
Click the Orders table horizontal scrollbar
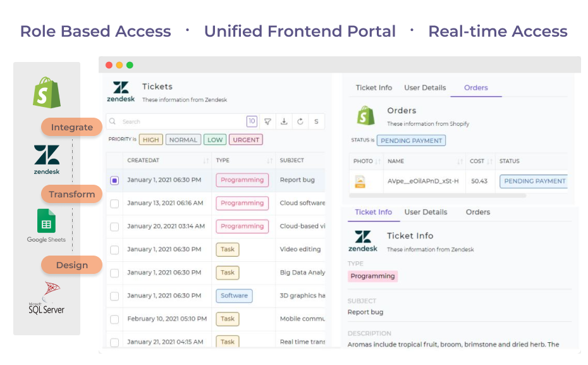coord(438,195)
